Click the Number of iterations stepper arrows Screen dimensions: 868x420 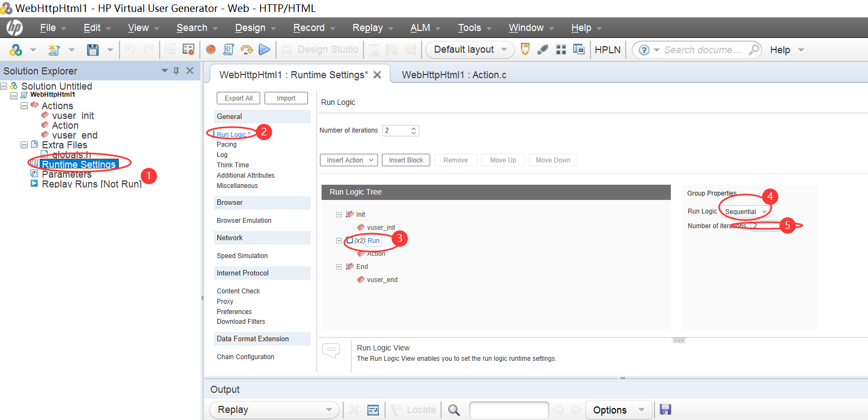pyautogui.click(x=413, y=131)
